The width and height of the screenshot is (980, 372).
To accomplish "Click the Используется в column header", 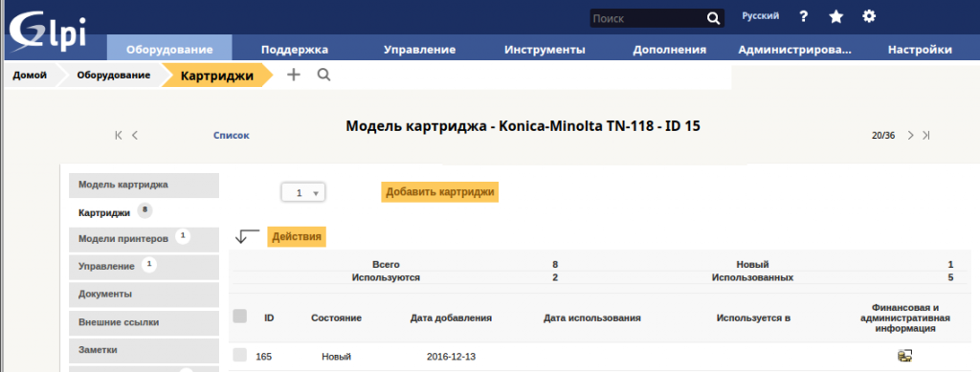I will 754,317.
